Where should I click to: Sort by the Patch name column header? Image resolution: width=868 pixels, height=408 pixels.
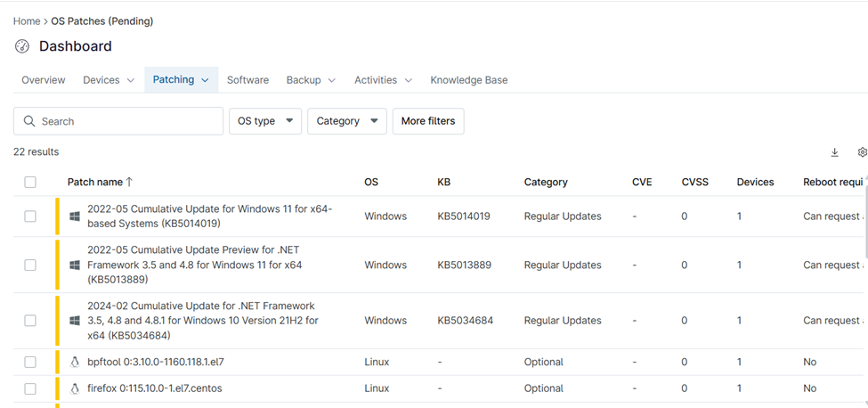(94, 182)
